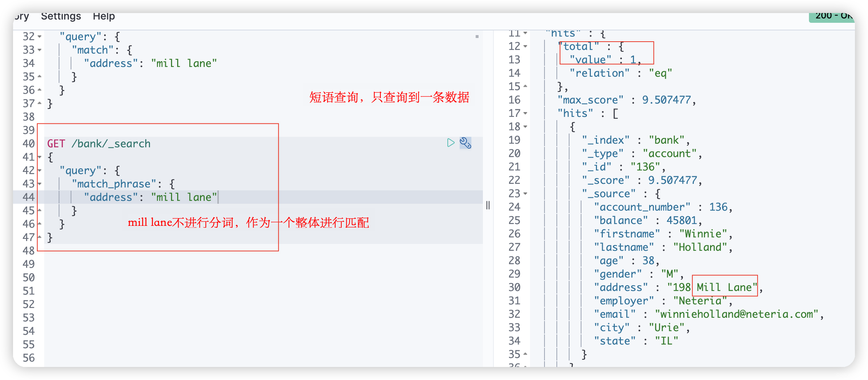868x380 pixels.
Task: Collapse fold arrow on editor line 33
Action: click(x=39, y=50)
